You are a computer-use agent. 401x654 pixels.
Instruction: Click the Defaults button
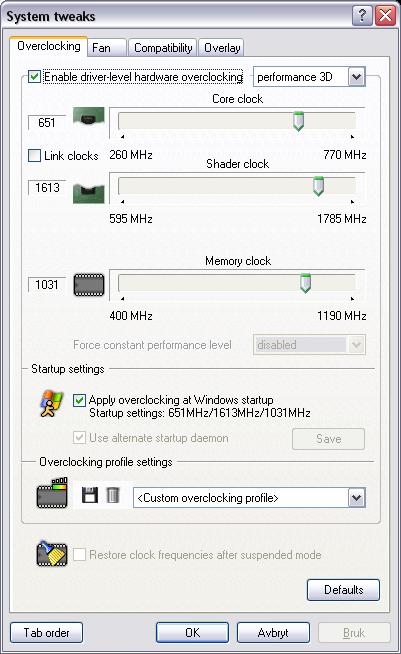tap(343, 590)
